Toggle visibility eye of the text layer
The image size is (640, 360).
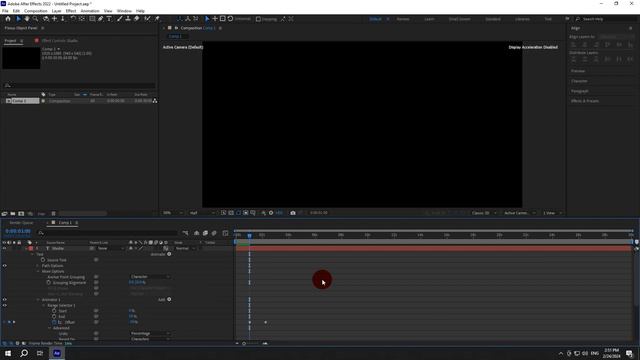pos(4,248)
